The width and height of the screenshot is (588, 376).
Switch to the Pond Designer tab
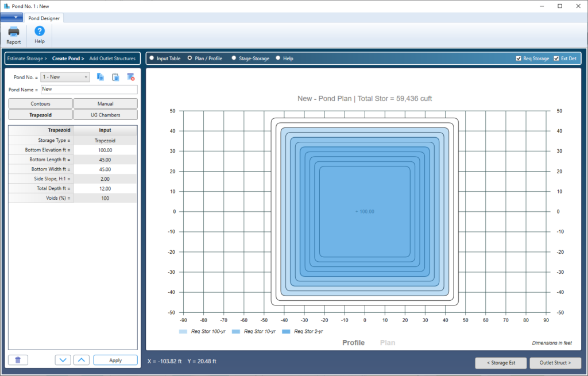pos(44,18)
